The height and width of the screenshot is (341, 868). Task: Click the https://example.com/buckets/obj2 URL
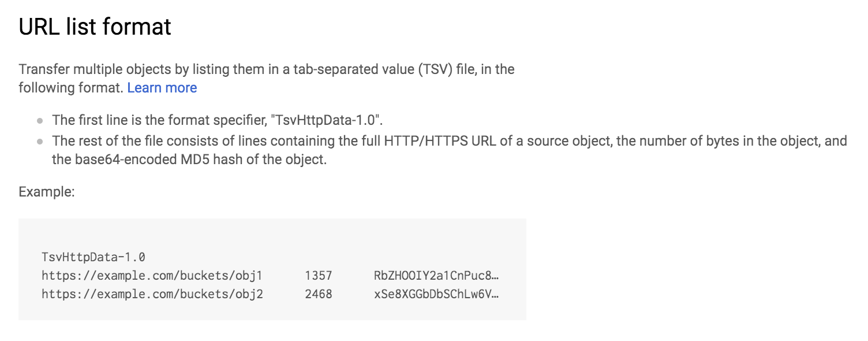click(x=152, y=294)
